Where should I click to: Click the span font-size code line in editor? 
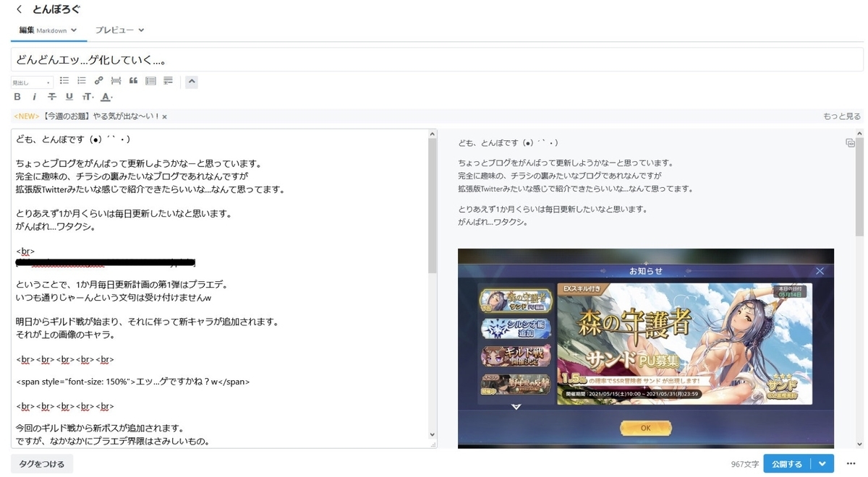[132, 382]
